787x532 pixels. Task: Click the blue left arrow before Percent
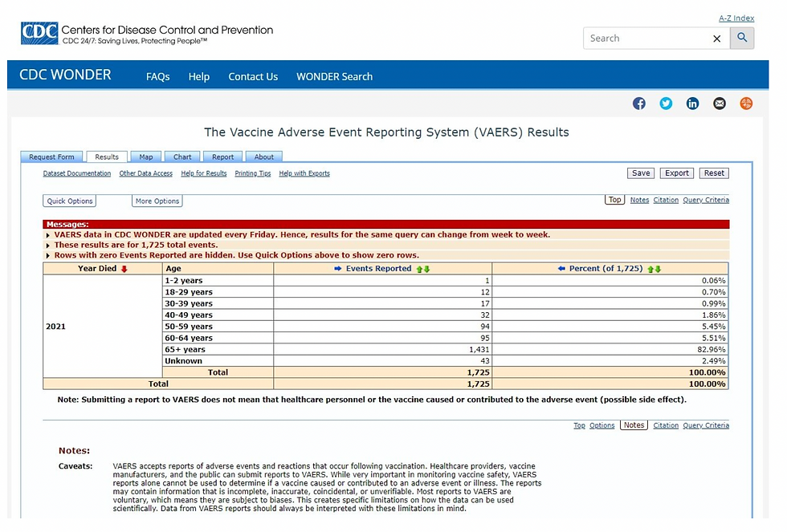pos(561,269)
